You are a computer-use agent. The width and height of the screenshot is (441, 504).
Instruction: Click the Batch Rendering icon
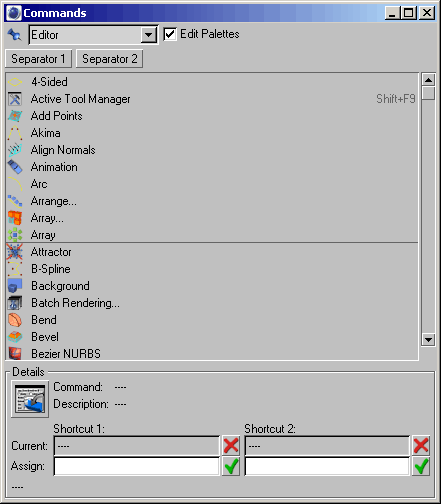15,303
